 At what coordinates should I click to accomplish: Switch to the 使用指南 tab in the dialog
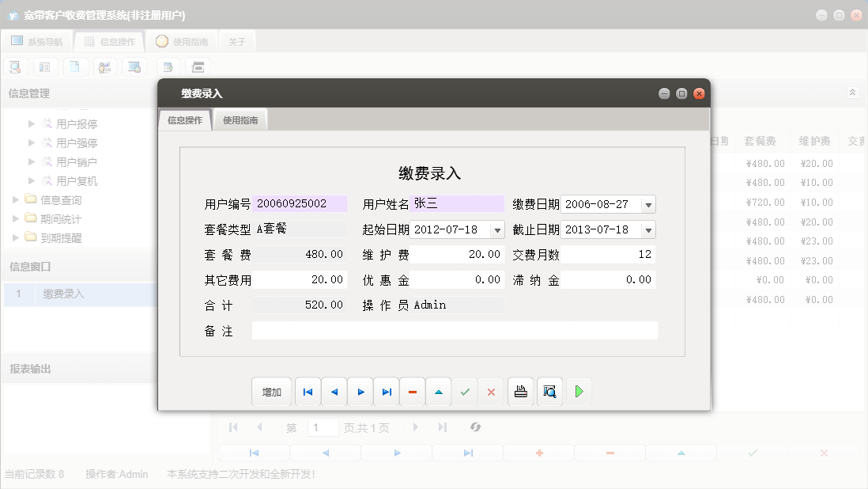click(240, 119)
